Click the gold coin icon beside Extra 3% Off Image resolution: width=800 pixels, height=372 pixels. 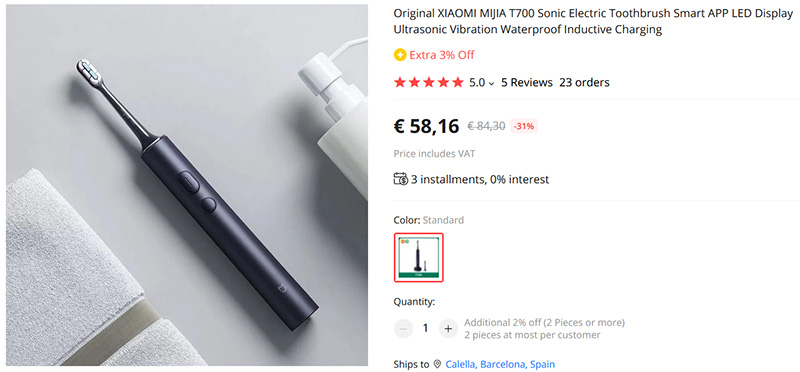(x=400, y=55)
